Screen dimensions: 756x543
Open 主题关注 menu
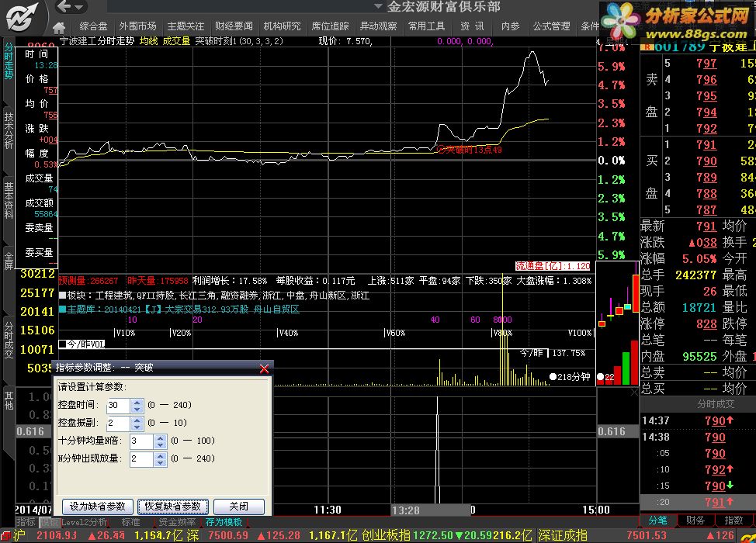coord(186,26)
